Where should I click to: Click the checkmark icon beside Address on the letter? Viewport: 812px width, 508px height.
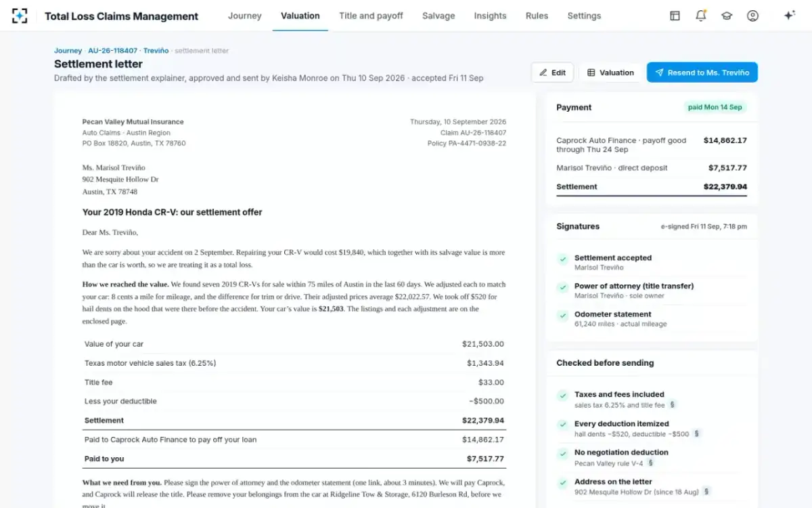562,483
